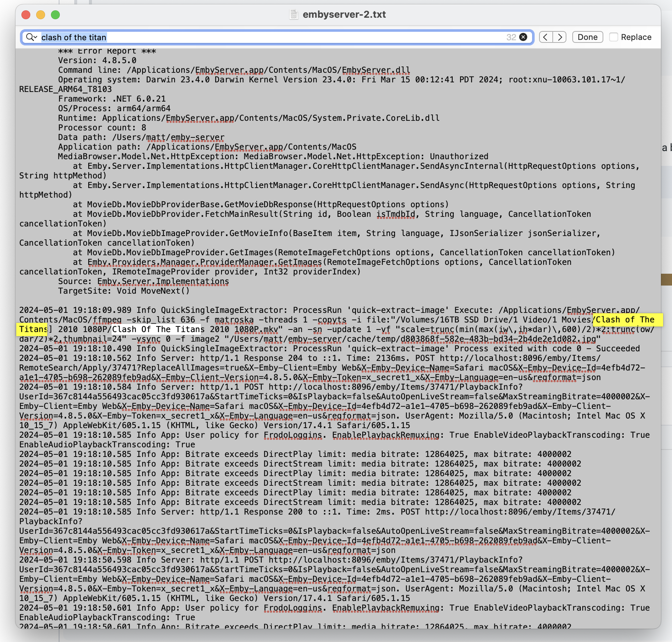Click 'Data path: /Users/matt/emby-server' line

[x=141, y=137]
